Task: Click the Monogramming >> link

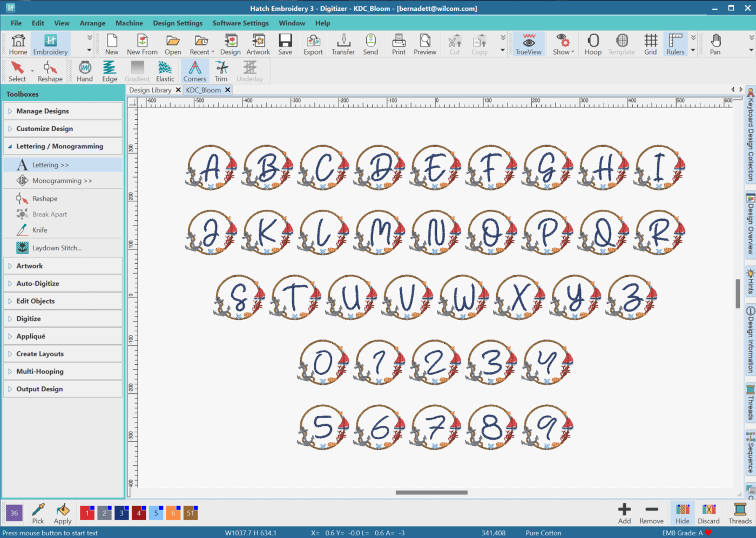Action: [x=62, y=181]
